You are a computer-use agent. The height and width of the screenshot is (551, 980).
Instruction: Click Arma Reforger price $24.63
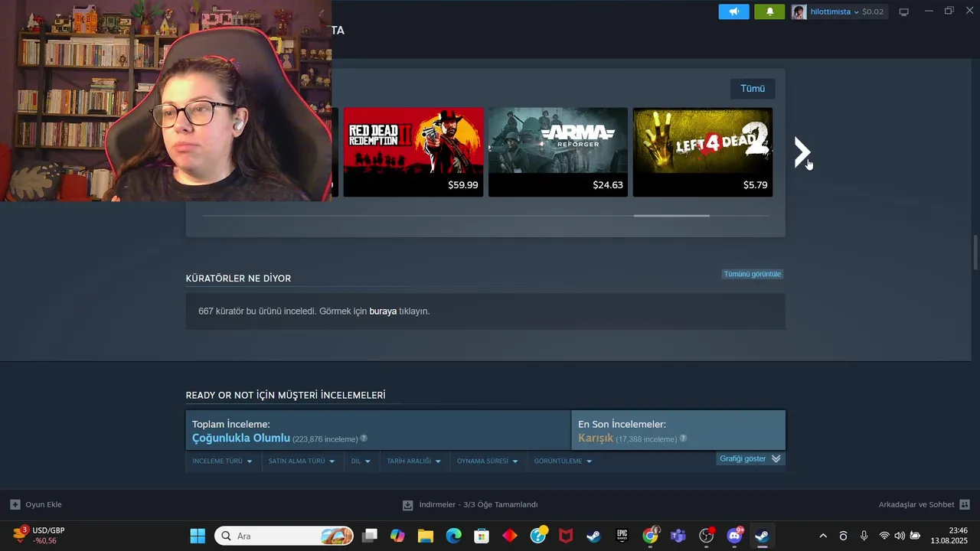tap(608, 185)
